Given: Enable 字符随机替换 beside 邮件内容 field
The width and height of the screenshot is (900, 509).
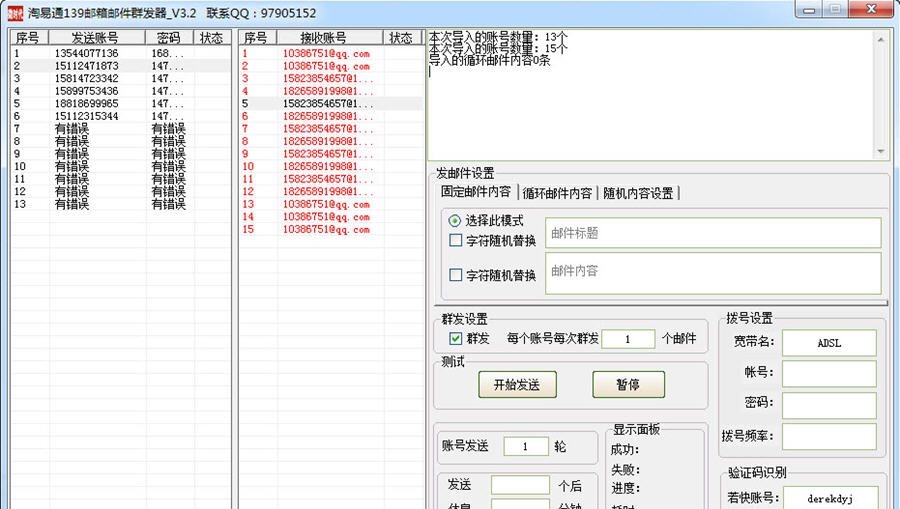Looking at the screenshot, I should point(455,275).
